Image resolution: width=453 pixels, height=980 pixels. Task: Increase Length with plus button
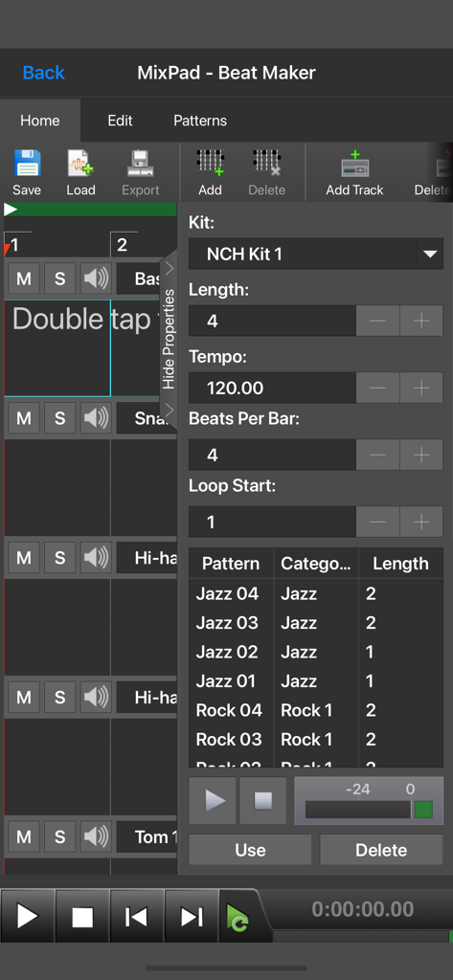point(421,322)
